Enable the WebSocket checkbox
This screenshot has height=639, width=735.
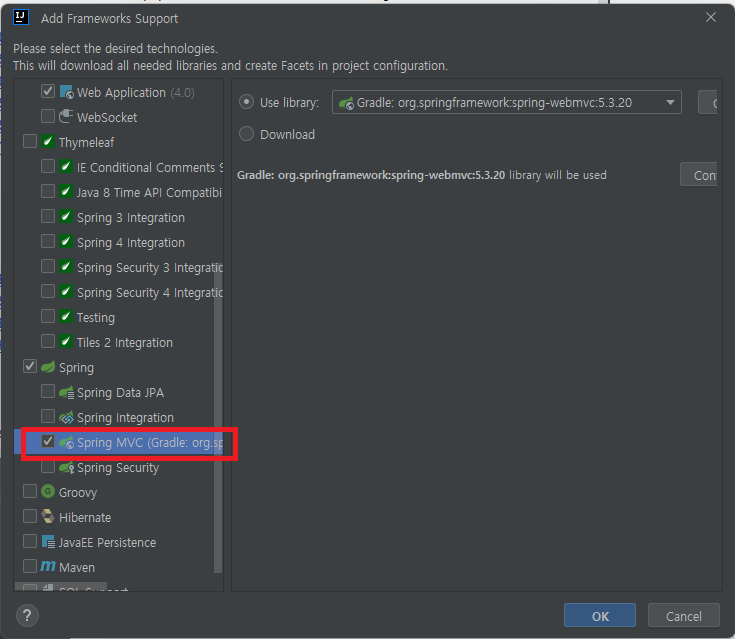(x=48, y=116)
